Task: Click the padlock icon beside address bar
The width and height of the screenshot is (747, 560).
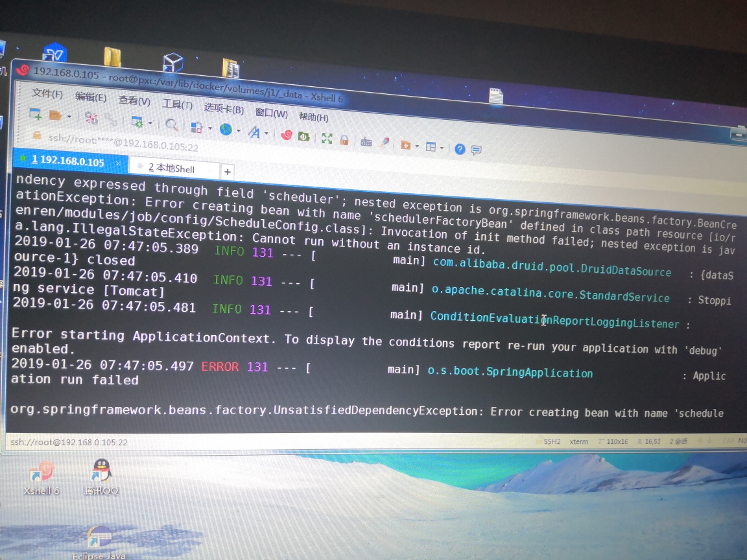Action: point(37,135)
